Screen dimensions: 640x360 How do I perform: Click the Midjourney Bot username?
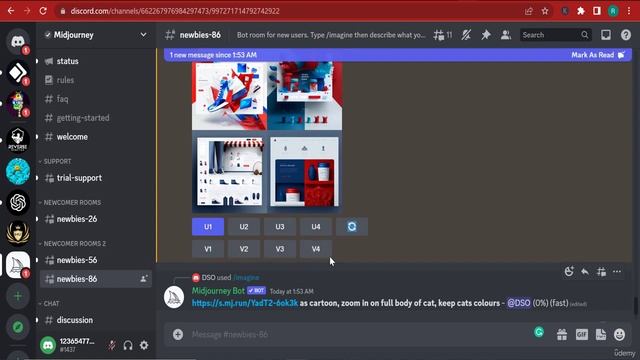point(218,291)
